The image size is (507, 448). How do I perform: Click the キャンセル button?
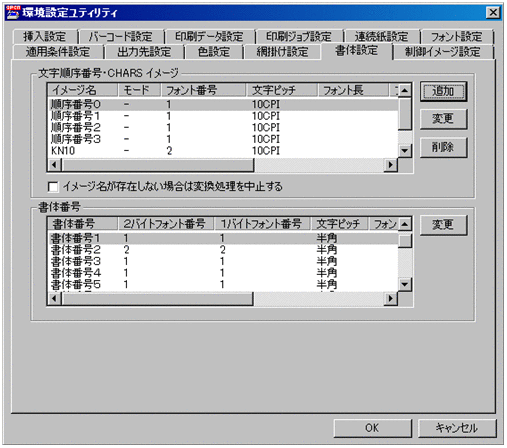click(x=457, y=428)
